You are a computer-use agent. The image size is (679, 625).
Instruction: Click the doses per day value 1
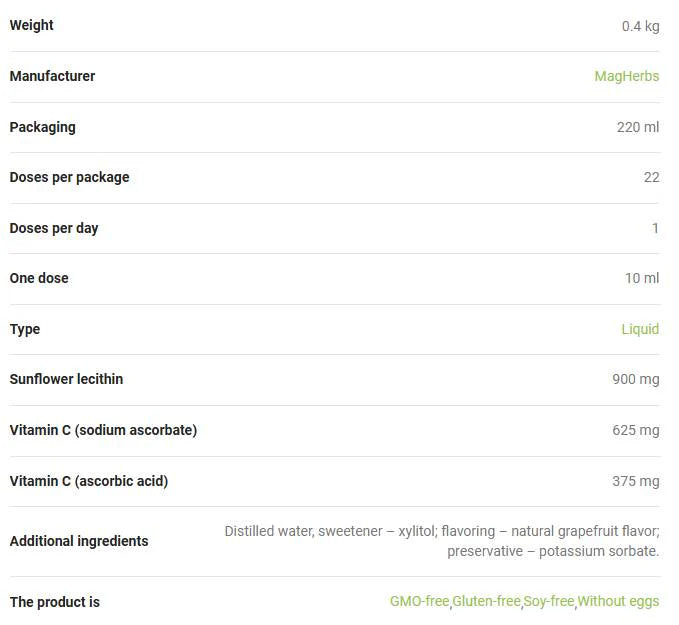point(655,228)
